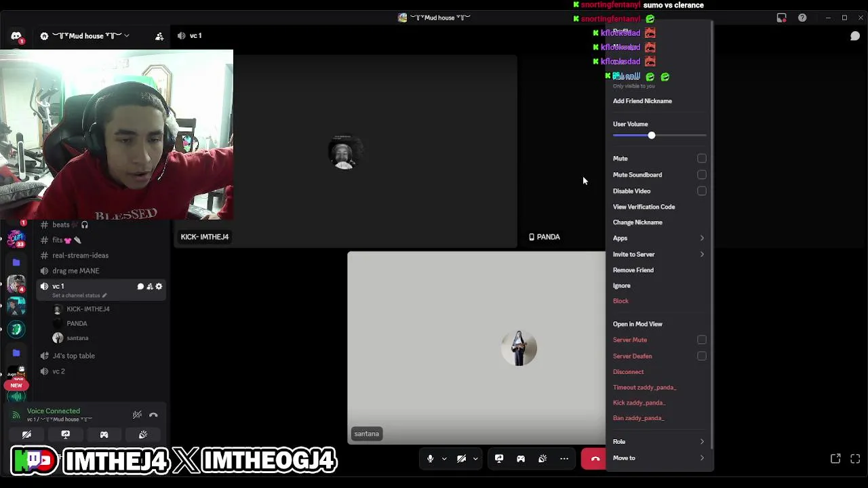Expand the Invite to Server submenu

point(659,254)
